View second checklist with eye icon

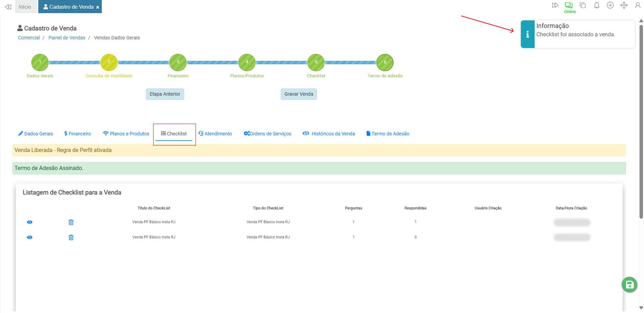click(30, 237)
